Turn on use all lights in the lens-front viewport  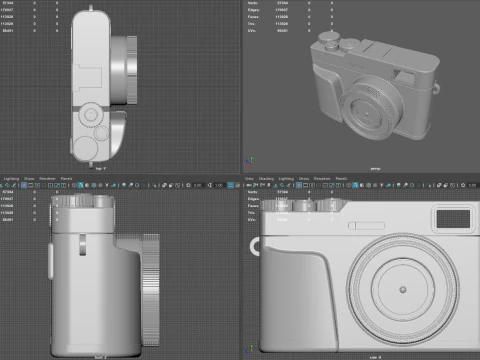382,185
